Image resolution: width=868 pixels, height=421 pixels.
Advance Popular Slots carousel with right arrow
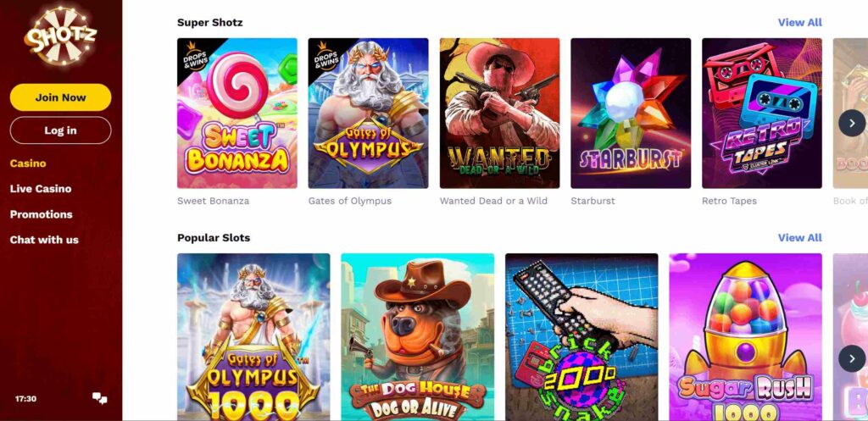tap(851, 358)
